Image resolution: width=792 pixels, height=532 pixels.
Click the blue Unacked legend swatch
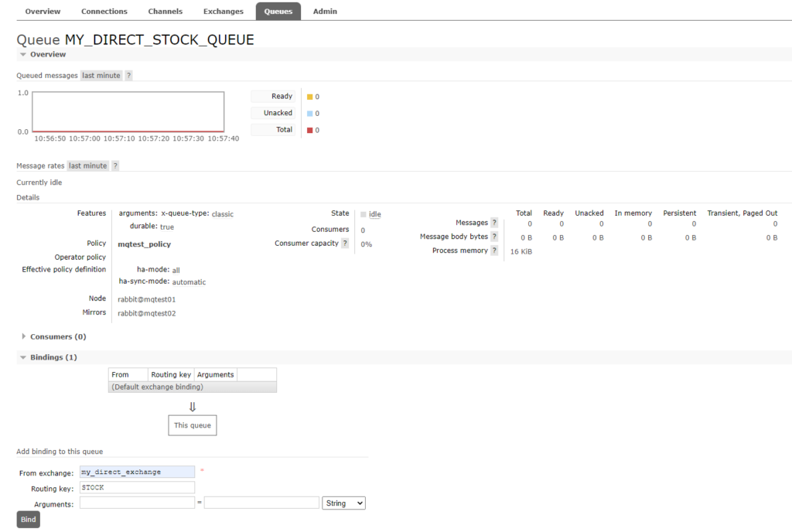pyautogui.click(x=310, y=114)
